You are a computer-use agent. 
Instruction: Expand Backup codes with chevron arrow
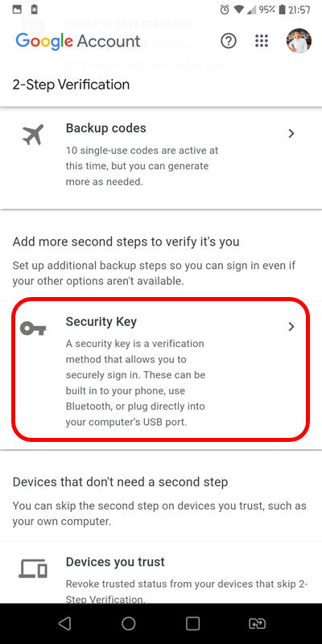[x=291, y=134]
